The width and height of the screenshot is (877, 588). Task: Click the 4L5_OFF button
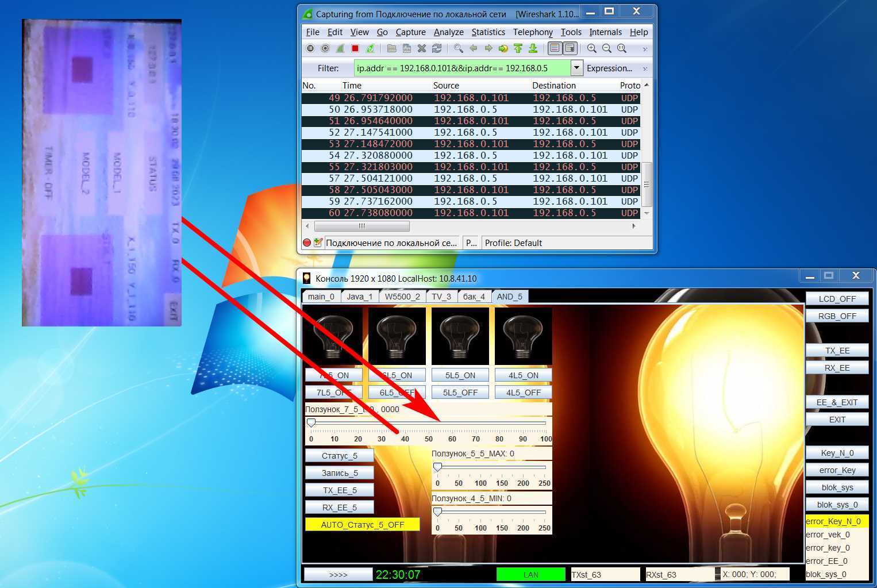click(x=523, y=393)
